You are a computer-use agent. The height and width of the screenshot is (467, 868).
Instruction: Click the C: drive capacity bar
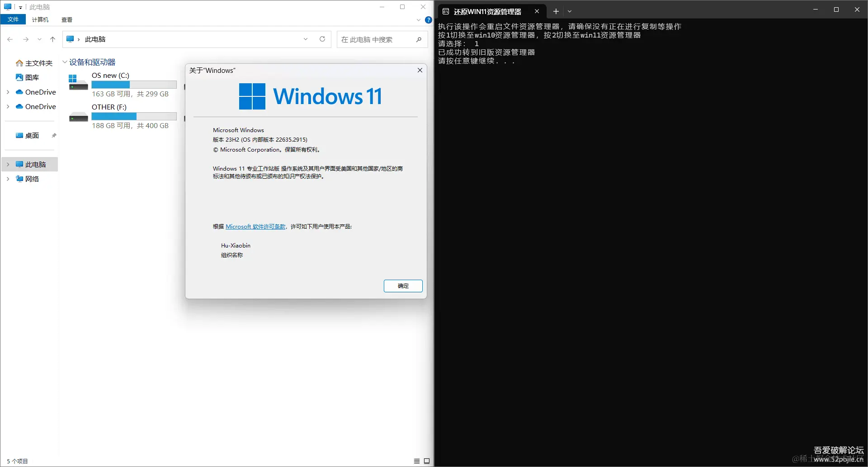coord(134,85)
